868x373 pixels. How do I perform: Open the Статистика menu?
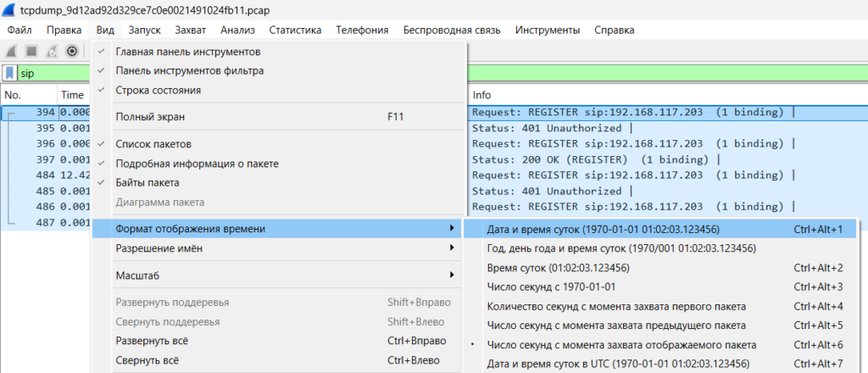(295, 31)
